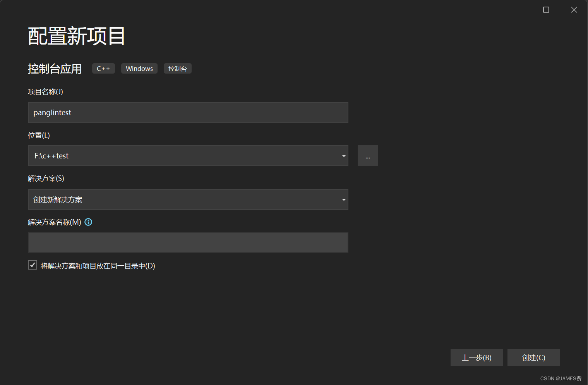The image size is (588, 385).
Task: Click the "..." browse button beside the location field
Action: click(367, 156)
